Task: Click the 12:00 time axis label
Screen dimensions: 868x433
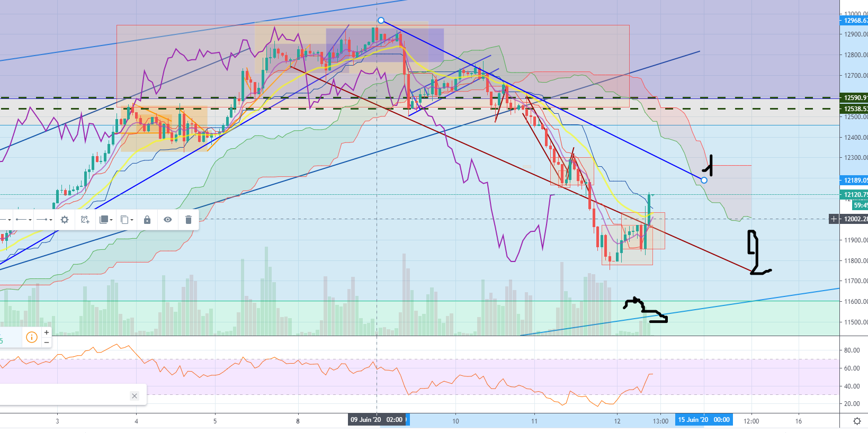Action: [x=751, y=421]
